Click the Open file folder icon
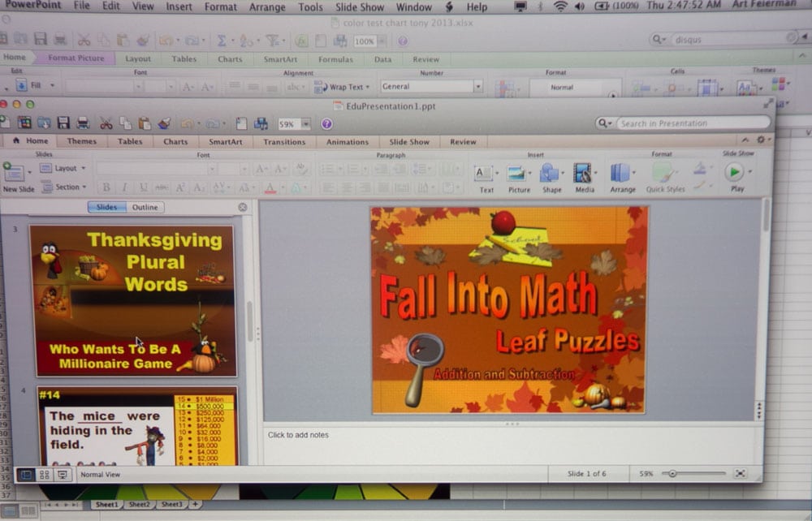Image resolution: width=812 pixels, height=521 pixels. click(x=44, y=123)
